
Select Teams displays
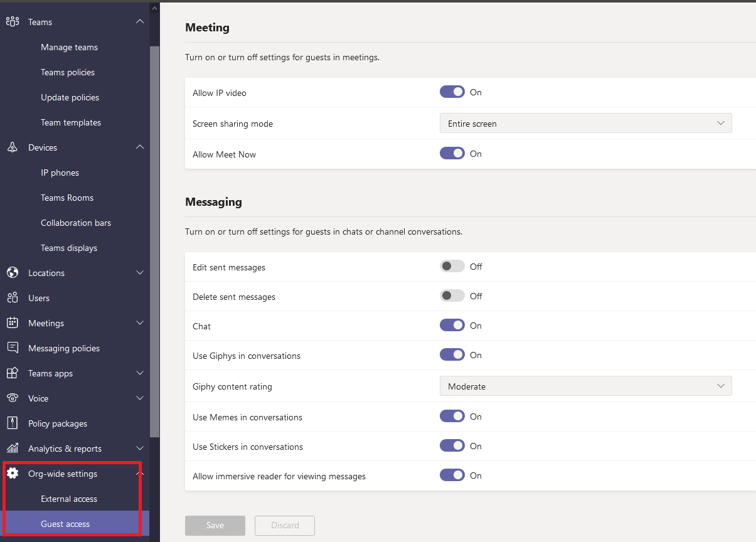coord(69,248)
